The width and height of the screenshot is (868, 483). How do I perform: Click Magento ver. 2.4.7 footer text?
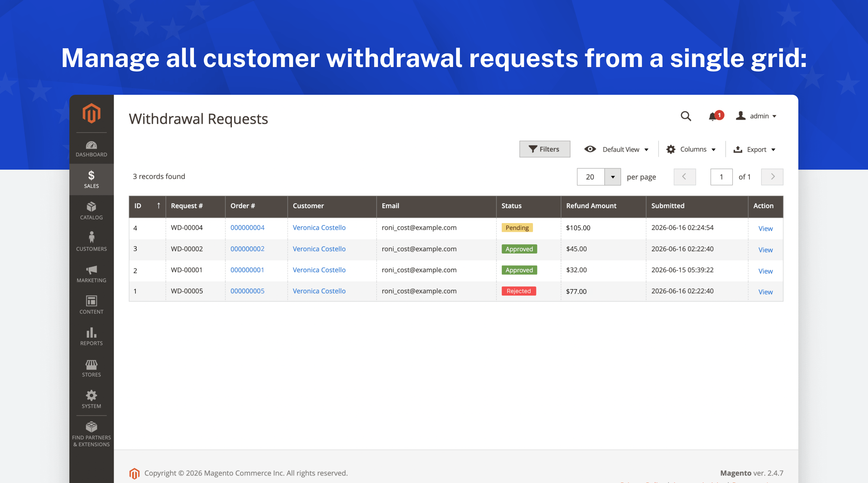point(751,473)
